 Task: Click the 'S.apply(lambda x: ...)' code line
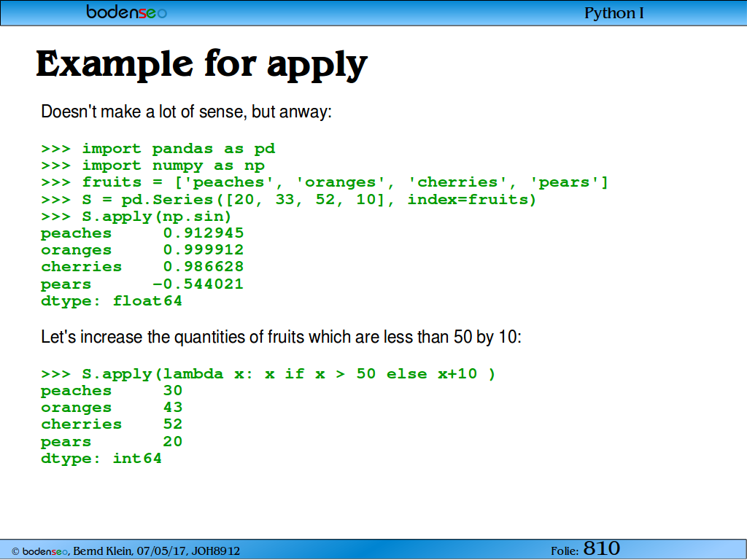coord(268,374)
